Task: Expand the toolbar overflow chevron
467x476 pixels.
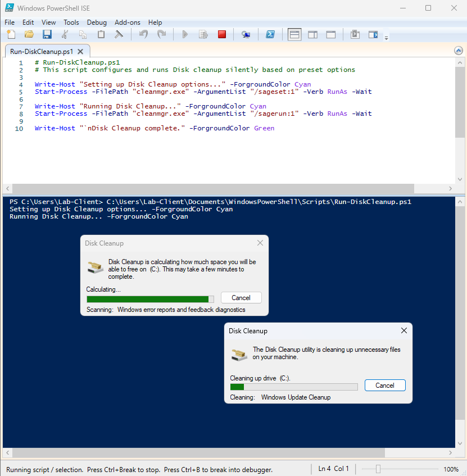Action: (386, 37)
